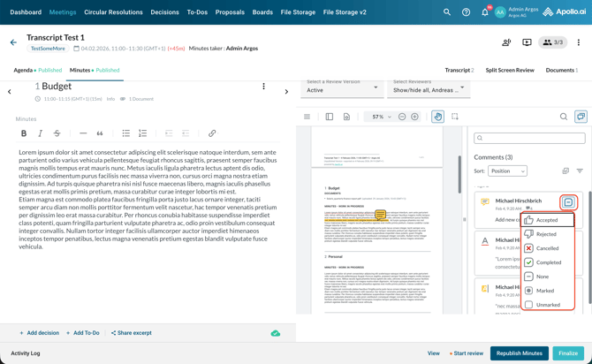Apply strikethrough formatting
The width and height of the screenshot is (592, 364).
click(x=57, y=133)
